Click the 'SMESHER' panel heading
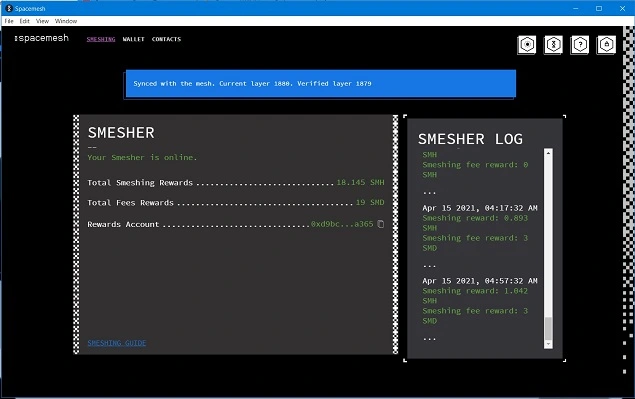635x399 pixels. click(x=121, y=132)
